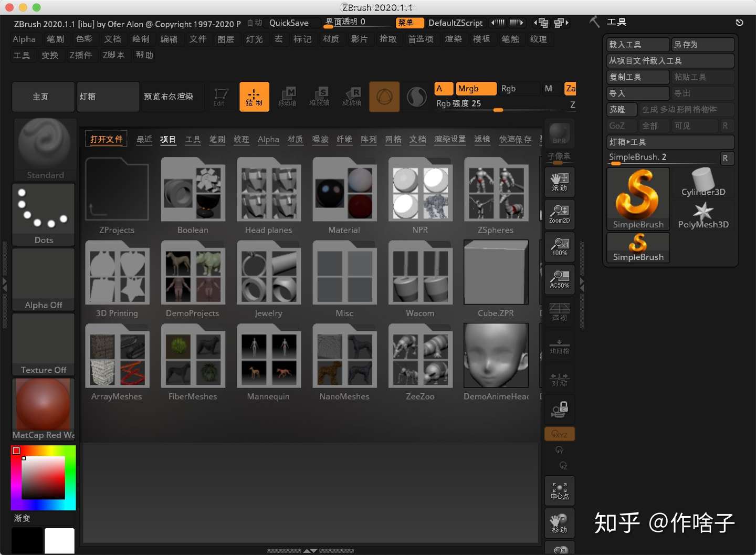Viewport: 756px width, 555px height.
Task: Click the center point frame icon
Action: 560,490
